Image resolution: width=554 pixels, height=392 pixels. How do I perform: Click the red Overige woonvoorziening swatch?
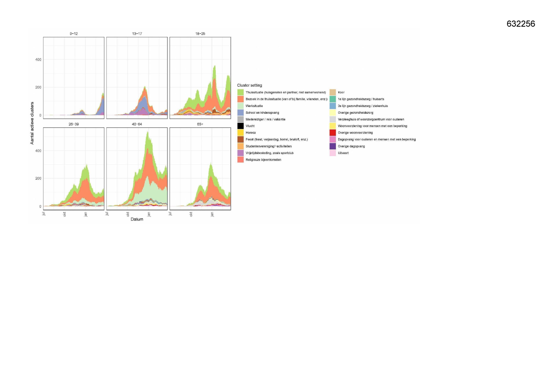(x=333, y=133)
